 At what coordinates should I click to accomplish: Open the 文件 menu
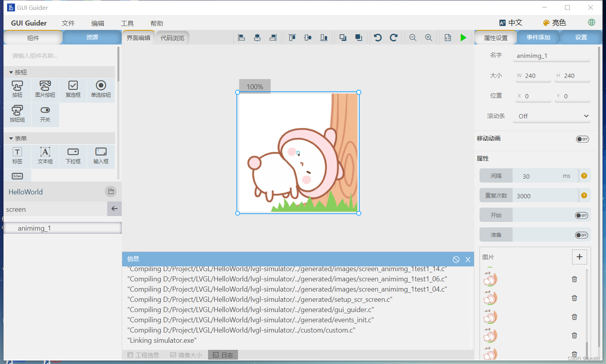[x=68, y=23]
